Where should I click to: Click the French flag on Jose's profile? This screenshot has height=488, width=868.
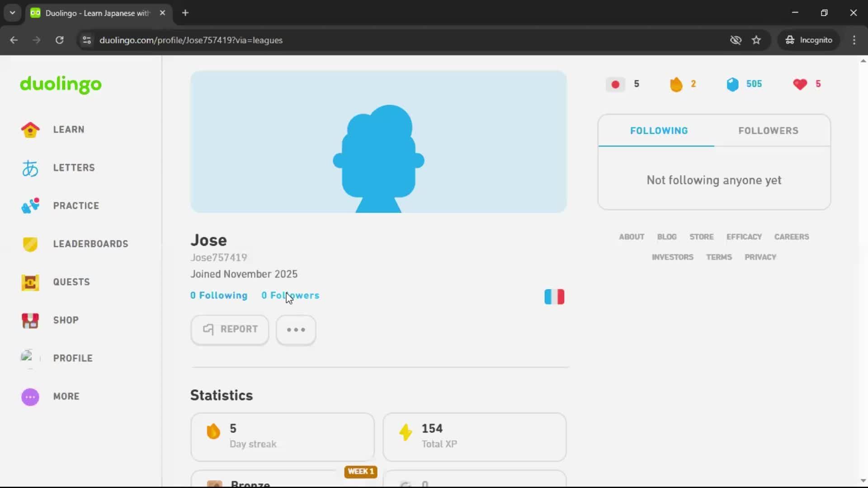tap(554, 296)
